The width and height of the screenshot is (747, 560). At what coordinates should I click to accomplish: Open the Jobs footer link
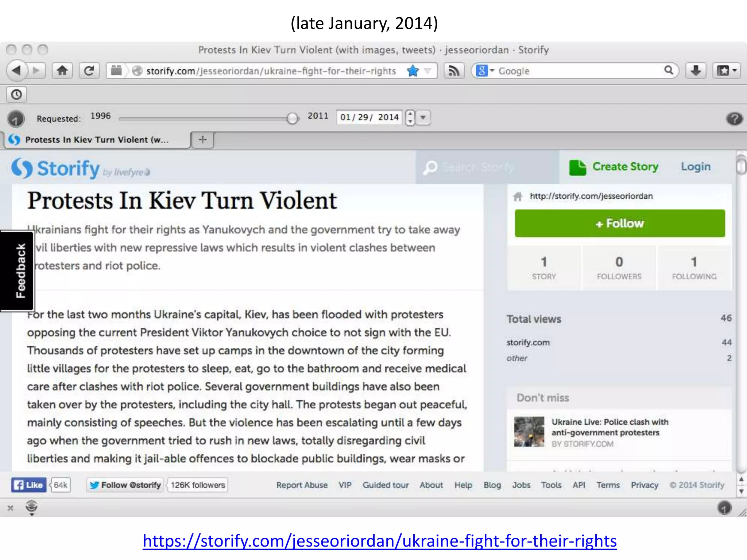(521, 485)
